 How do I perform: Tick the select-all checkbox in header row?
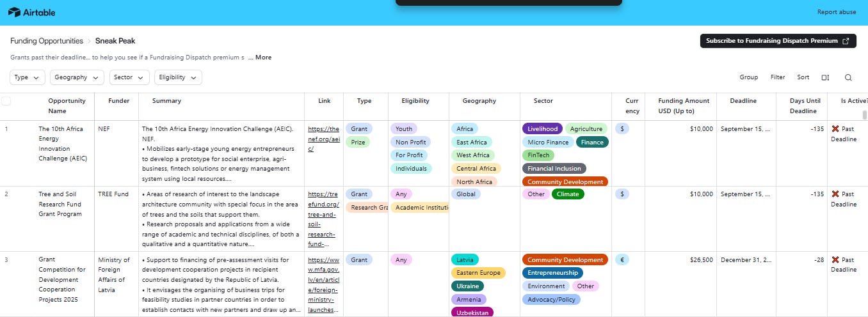click(6, 101)
